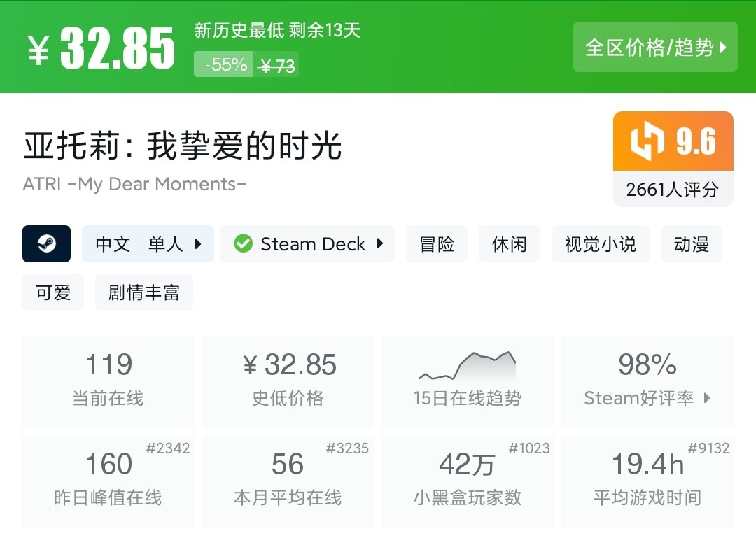The width and height of the screenshot is (756, 538).
Task: Tap the 当前在线 119 stat card
Action: 108,381
